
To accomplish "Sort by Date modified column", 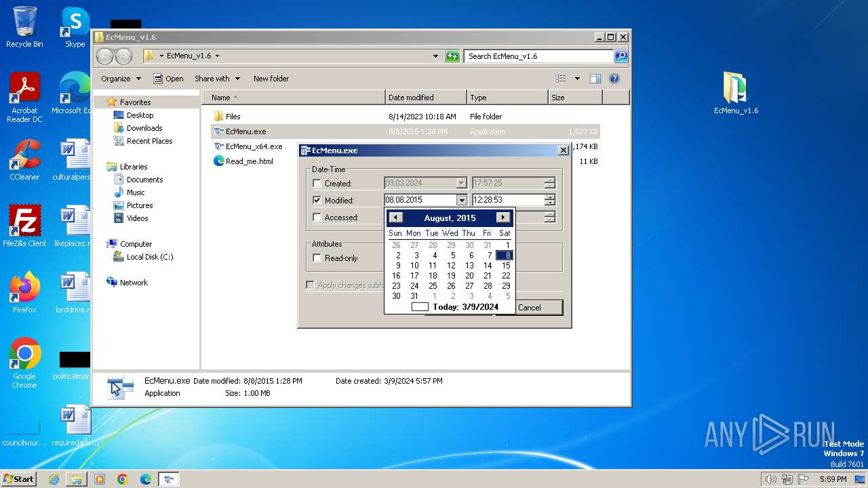I will [x=426, y=98].
